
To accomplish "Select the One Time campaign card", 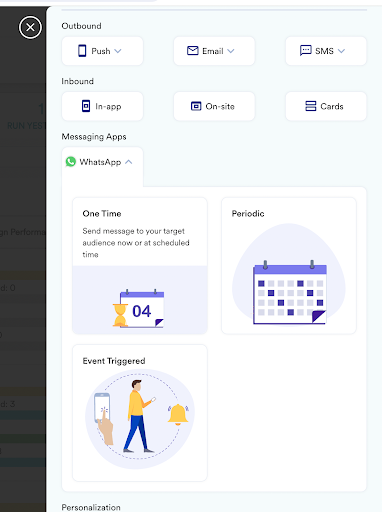I will pos(140,266).
